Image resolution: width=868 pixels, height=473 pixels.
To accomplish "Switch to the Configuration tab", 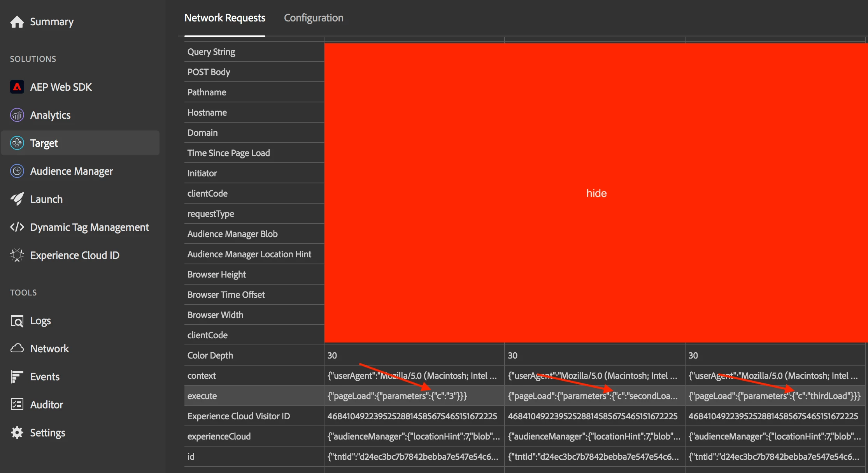I will (x=313, y=18).
